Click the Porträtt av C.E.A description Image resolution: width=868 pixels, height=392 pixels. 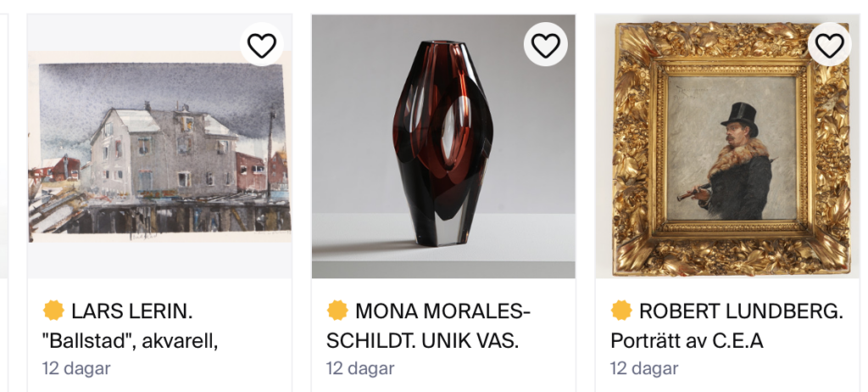pos(687,340)
